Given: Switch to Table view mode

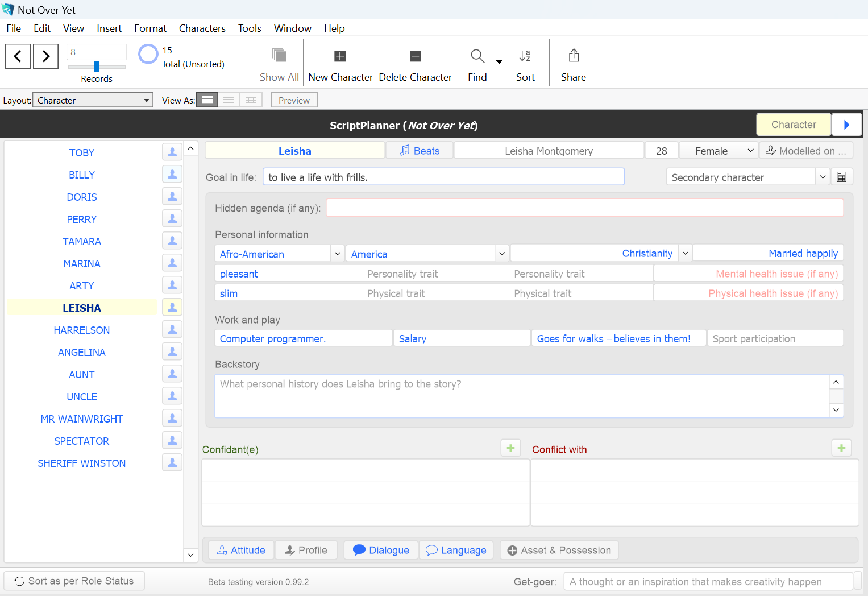Looking at the screenshot, I should [251, 100].
